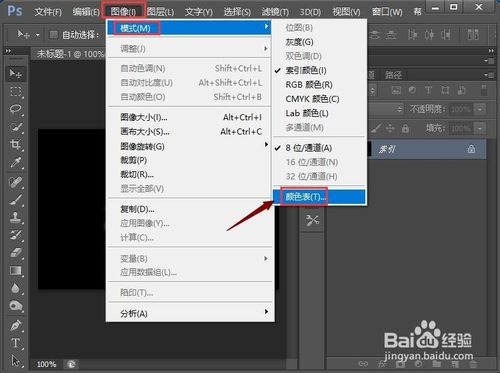
Task: Select the Eyedropper tool
Action: tap(15, 162)
